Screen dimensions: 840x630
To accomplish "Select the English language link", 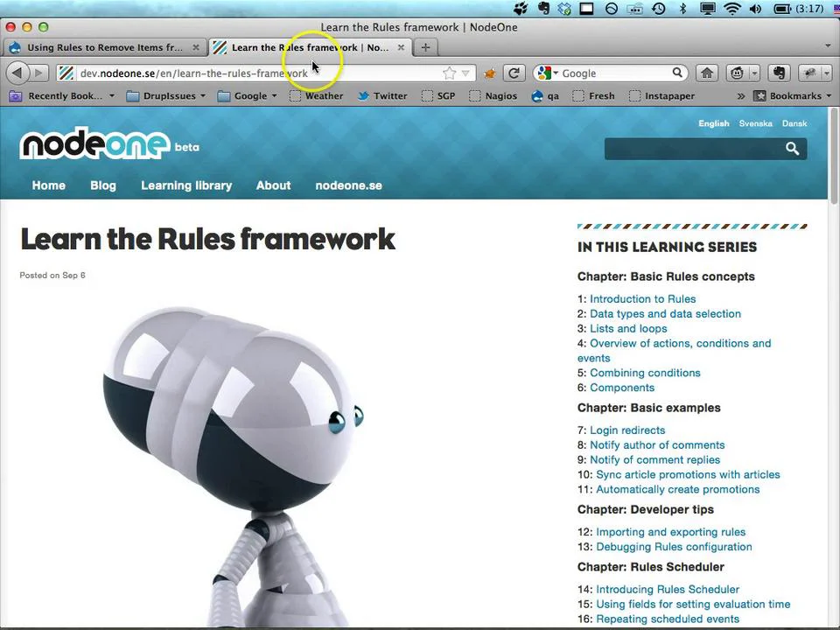I will click(714, 123).
